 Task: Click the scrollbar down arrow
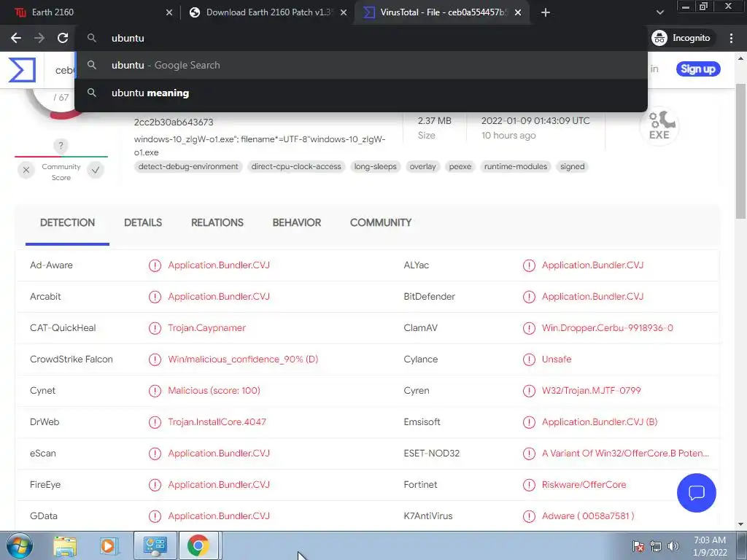741,525
